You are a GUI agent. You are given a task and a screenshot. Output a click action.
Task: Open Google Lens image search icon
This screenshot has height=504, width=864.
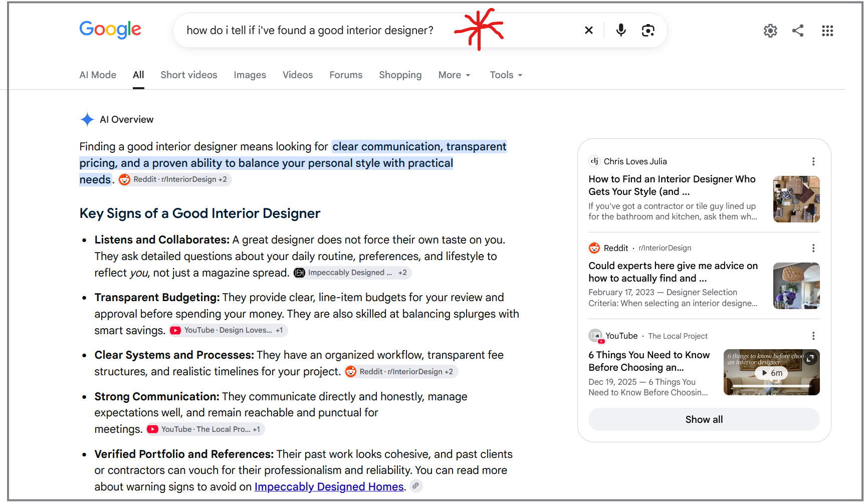click(648, 31)
